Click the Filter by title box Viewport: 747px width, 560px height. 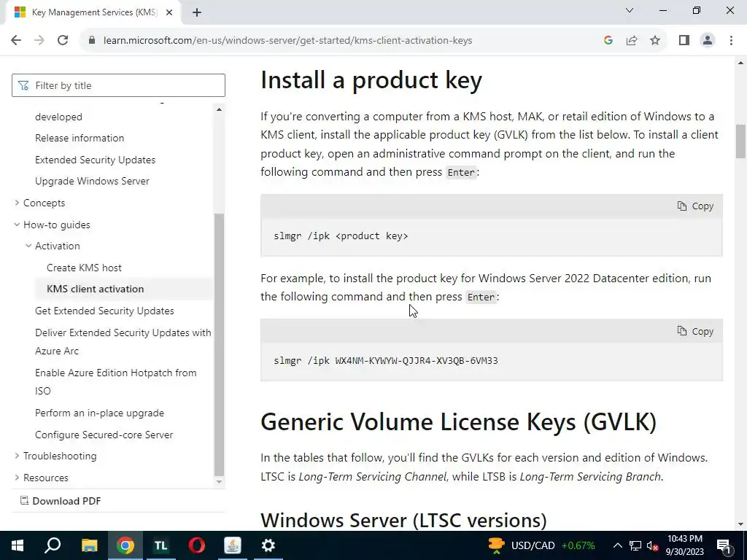(x=118, y=85)
